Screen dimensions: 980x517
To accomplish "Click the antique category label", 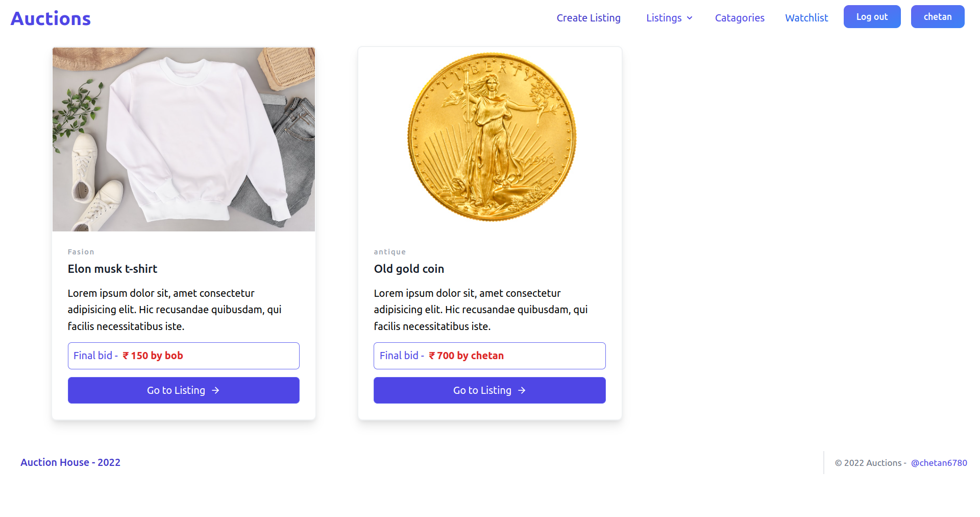I will [390, 252].
